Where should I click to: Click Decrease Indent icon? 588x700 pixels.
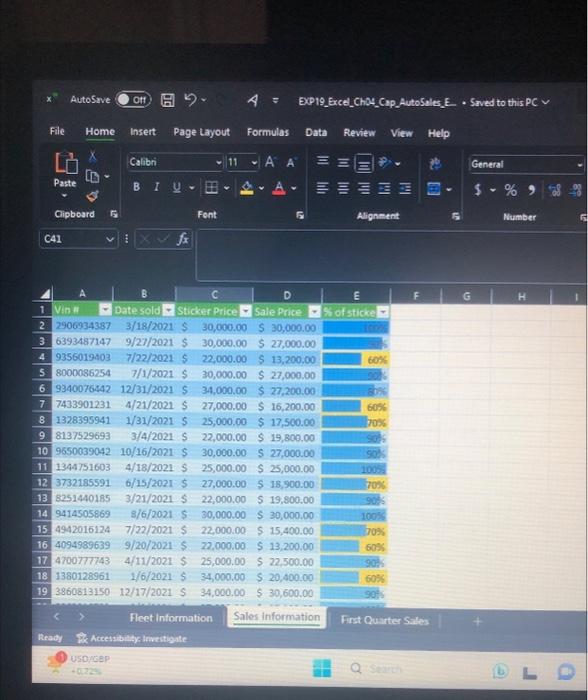point(384,189)
